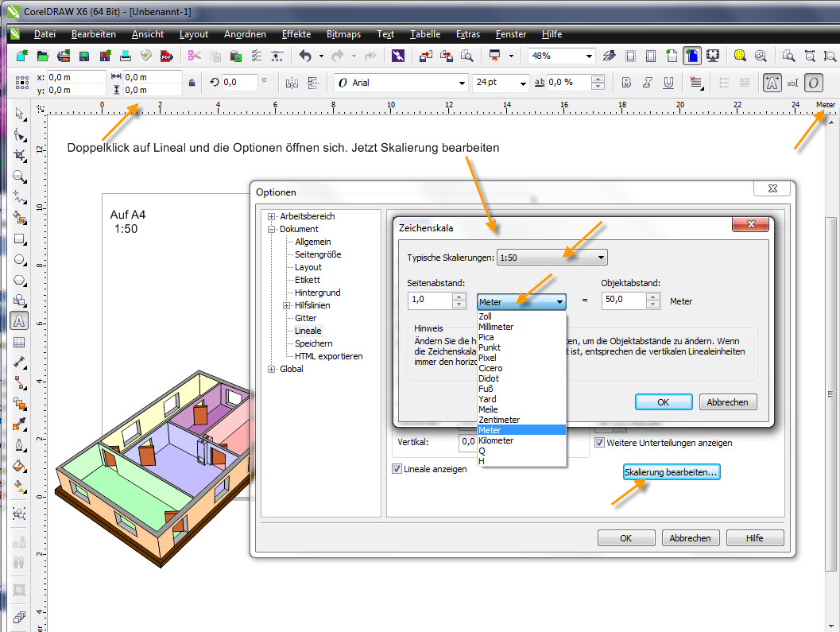This screenshot has width=840, height=632.
Task: Click the rotation angle input field
Action: [x=239, y=83]
